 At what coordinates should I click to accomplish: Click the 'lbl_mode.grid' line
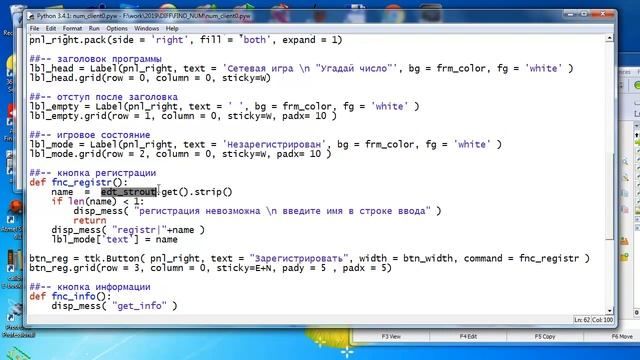click(x=180, y=154)
